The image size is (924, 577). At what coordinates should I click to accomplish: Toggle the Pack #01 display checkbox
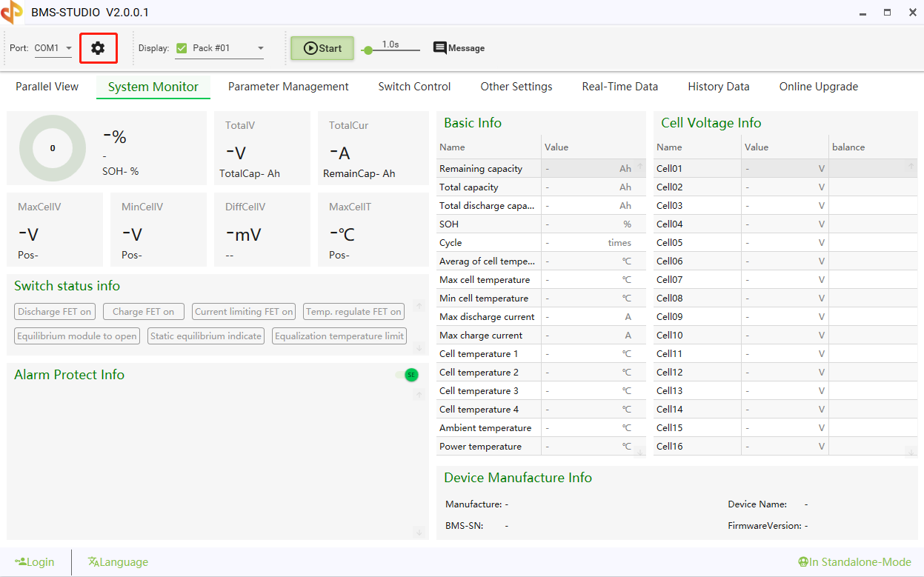coord(182,48)
